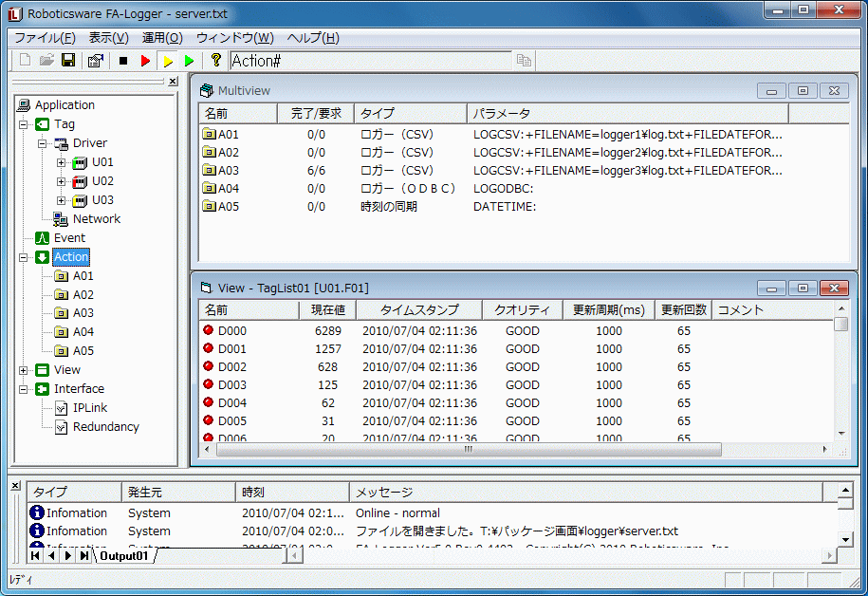Select row A03 in Multiview list
Viewport: 868px width, 596px height.
493,170
